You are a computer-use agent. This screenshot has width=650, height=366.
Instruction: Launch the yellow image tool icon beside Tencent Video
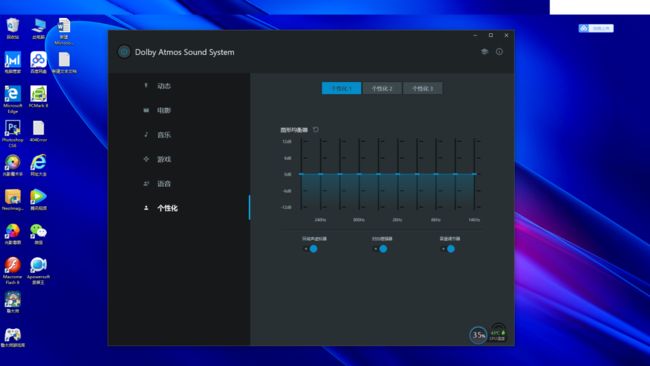13,200
